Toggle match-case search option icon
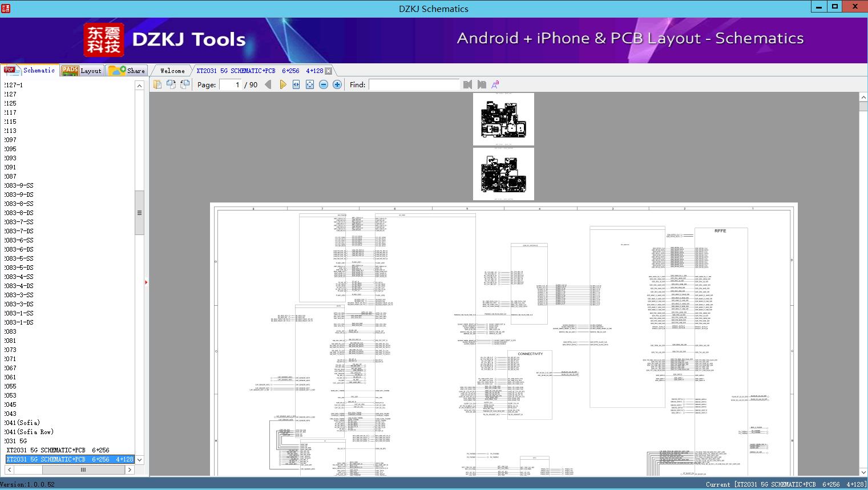868x490 pixels. click(495, 84)
